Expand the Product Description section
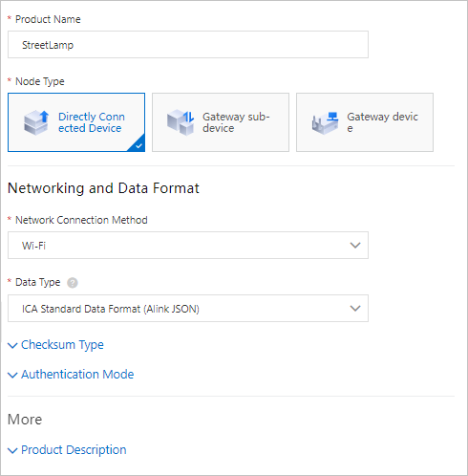The height and width of the screenshot is (476, 468). click(x=74, y=450)
